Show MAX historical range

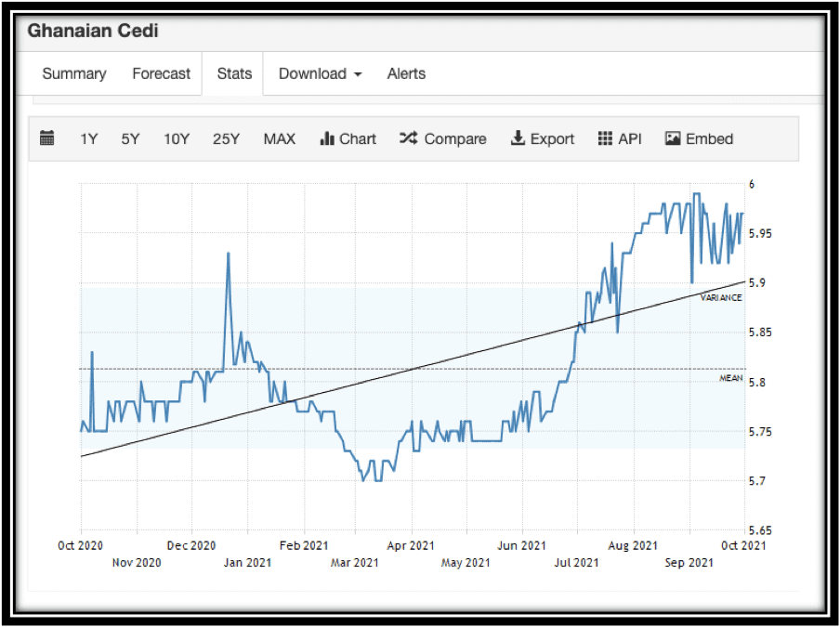point(279,139)
